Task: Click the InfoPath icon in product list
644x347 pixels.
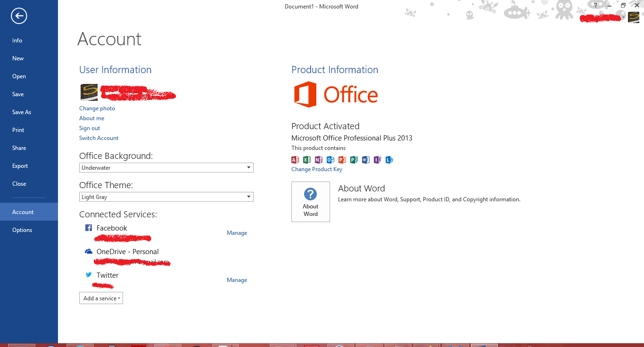Action: click(378, 160)
